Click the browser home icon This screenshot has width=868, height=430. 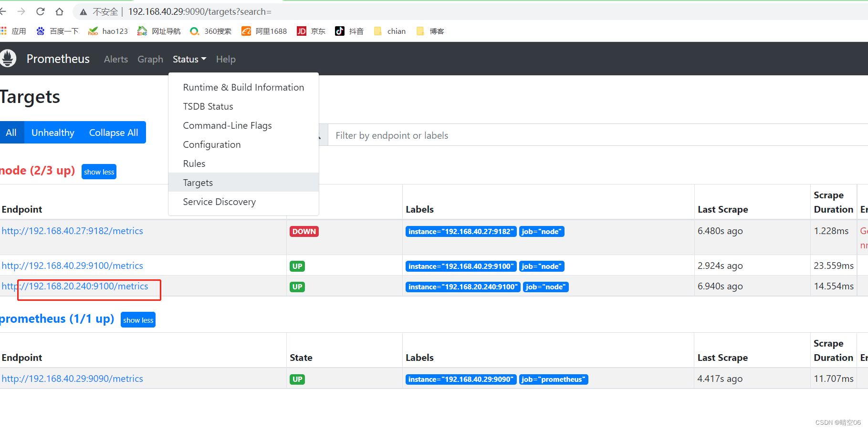click(59, 11)
